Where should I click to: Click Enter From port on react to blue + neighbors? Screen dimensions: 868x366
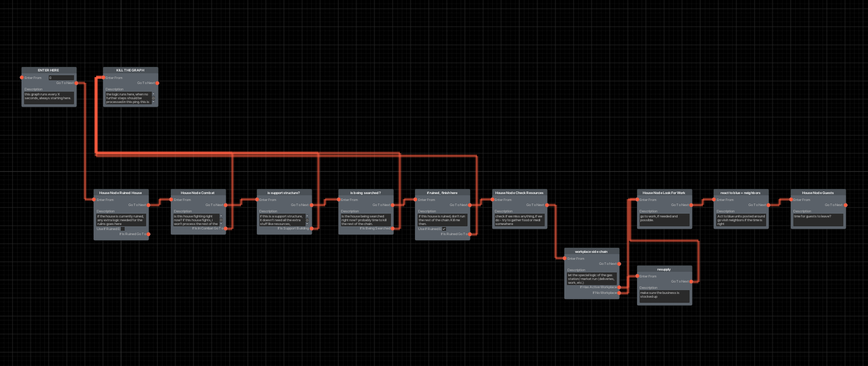714,200
